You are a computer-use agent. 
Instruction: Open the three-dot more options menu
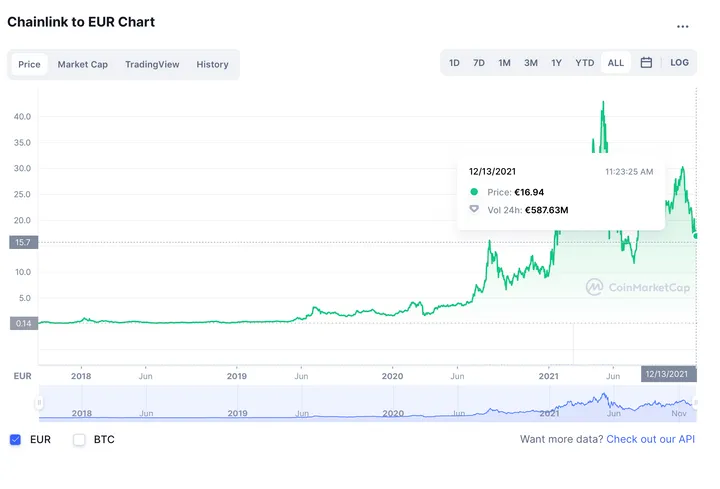pos(682,27)
